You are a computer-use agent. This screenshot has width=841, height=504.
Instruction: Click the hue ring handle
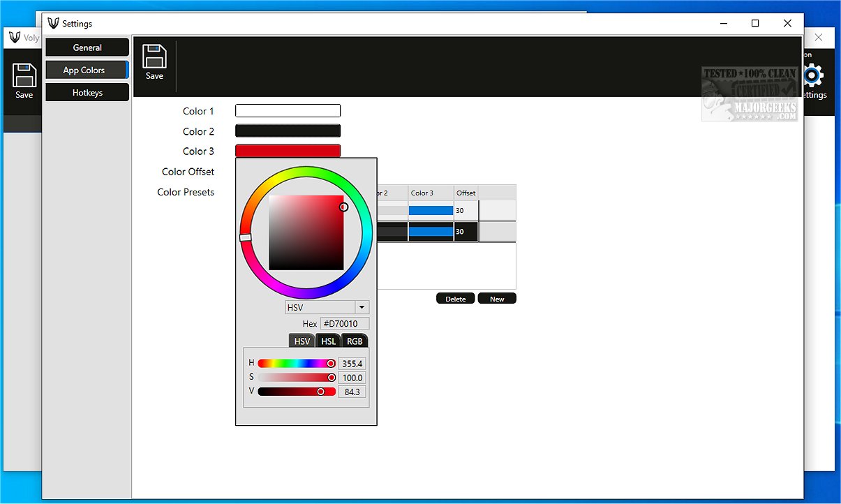[x=246, y=238]
